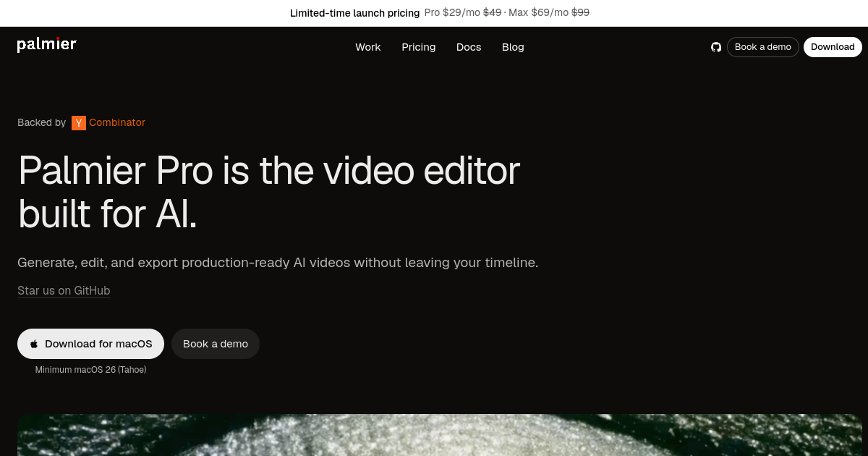Click the Palmier Pro headline text
The width and height of the screenshot is (868, 456).
(269, 192)
